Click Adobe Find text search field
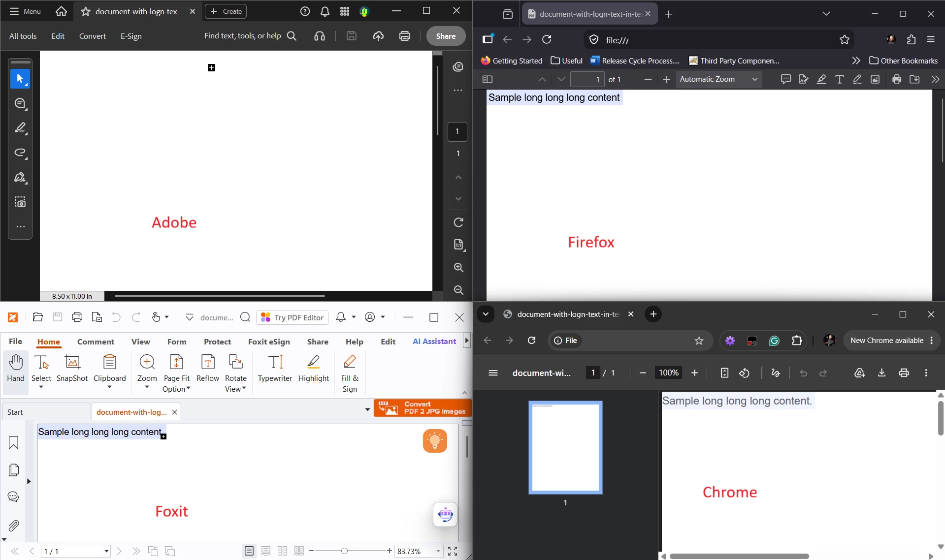Screen dimensions: 945x560 click(x=250, y=36)
